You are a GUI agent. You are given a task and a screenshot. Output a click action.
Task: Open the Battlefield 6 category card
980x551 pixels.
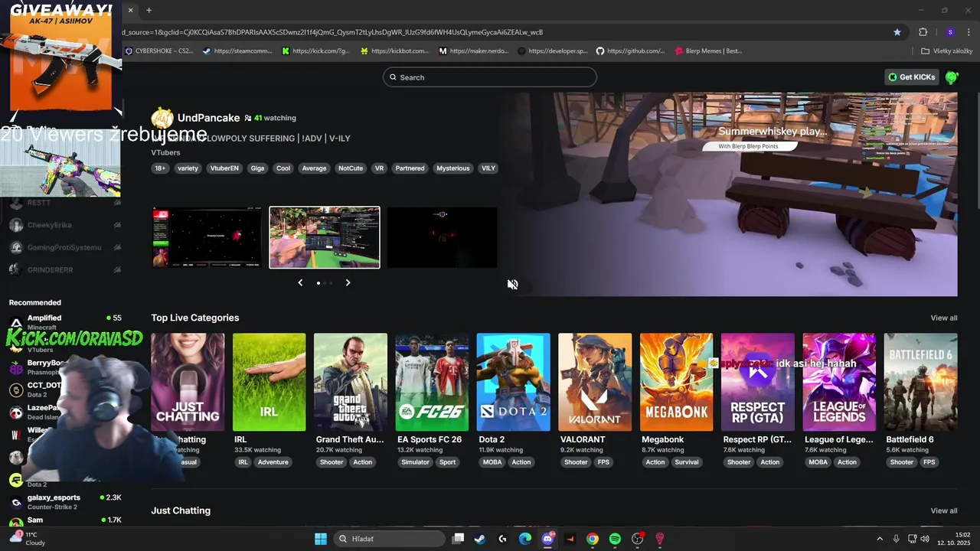pos(920,382)
